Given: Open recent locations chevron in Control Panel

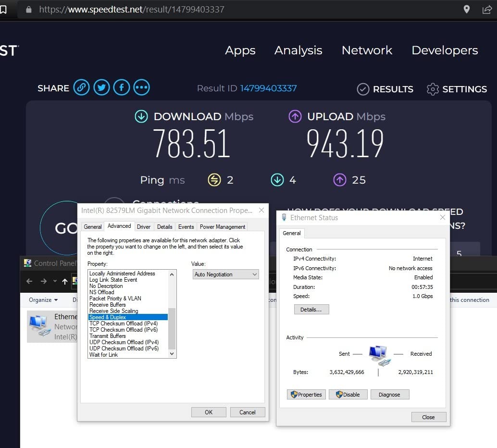Looking at the screenshot, I should coord(55,281).
